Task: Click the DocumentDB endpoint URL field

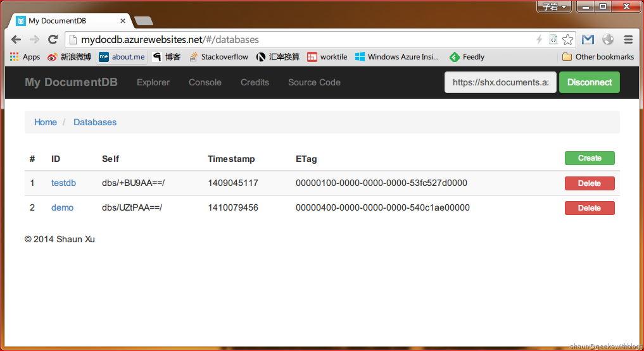Action: [500, 82]
